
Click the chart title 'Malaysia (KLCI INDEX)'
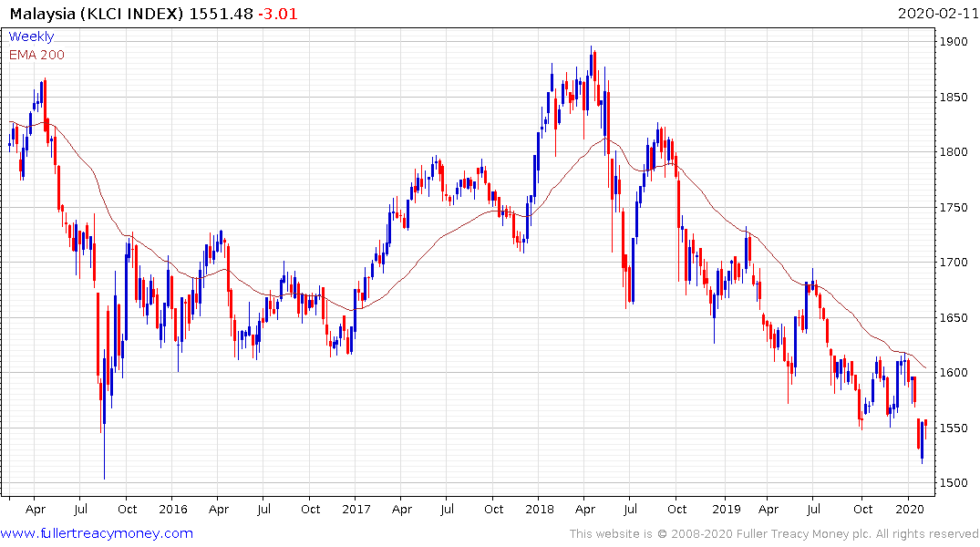[97, 14]
